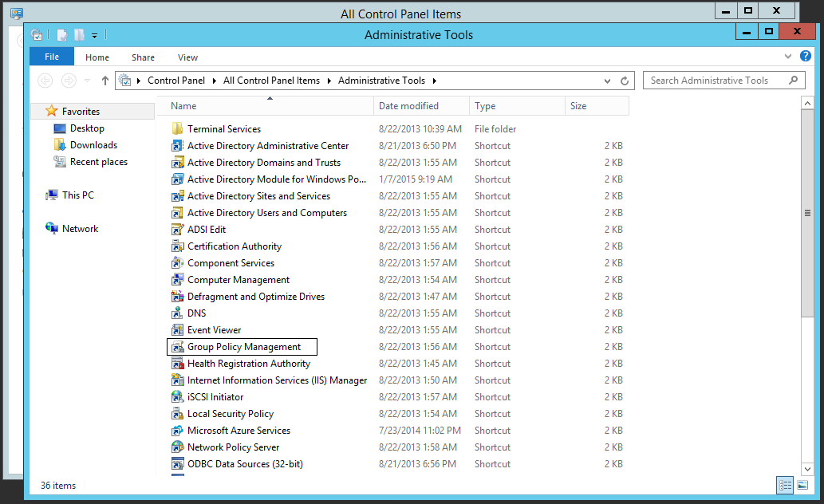Select the Local Security Policy icon
This screenshot has height=504, width=824.
pos(178,414)
